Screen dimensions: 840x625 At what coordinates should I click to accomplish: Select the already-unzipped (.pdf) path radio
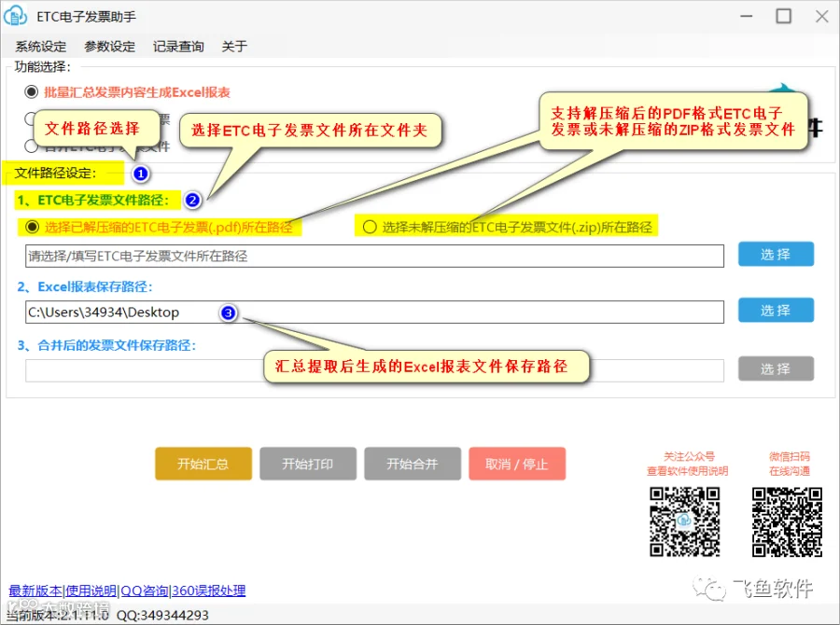[x=32, y=227]
